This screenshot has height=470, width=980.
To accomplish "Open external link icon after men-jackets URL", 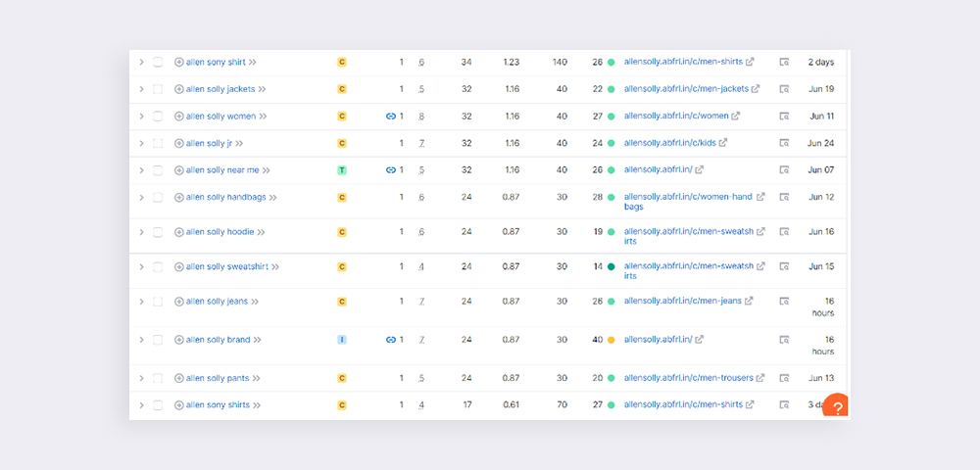I will [756, 89].
